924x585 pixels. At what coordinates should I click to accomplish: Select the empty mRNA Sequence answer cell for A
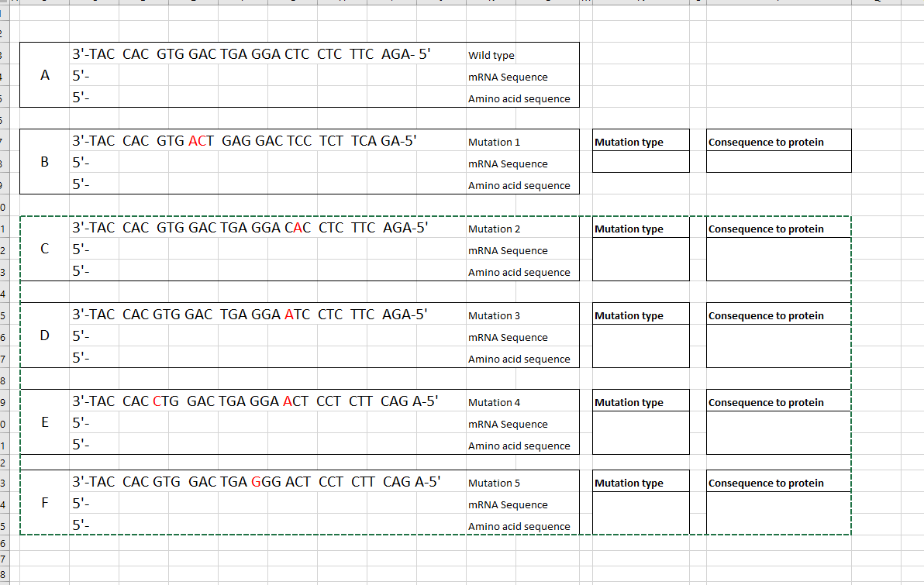tap(233, 76)
